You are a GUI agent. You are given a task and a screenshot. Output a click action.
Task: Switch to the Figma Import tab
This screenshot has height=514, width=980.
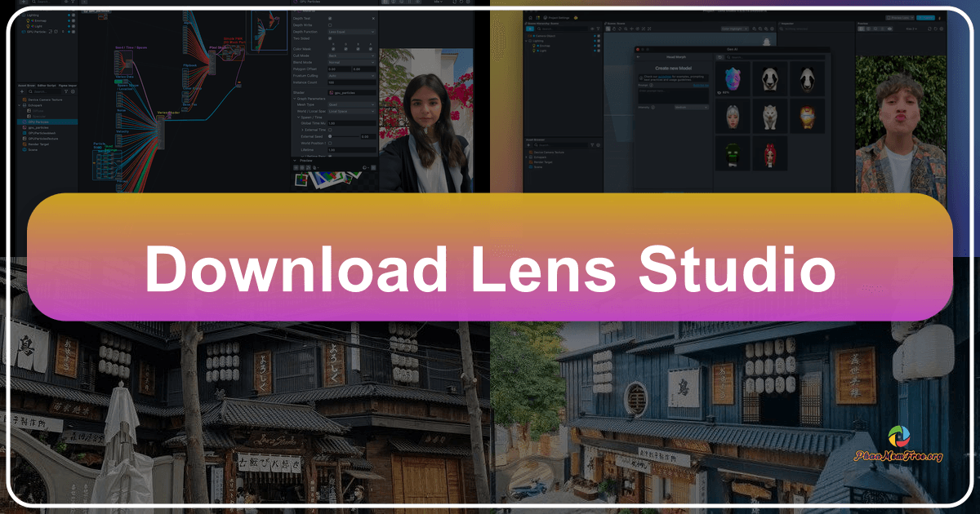click(67, 86)
